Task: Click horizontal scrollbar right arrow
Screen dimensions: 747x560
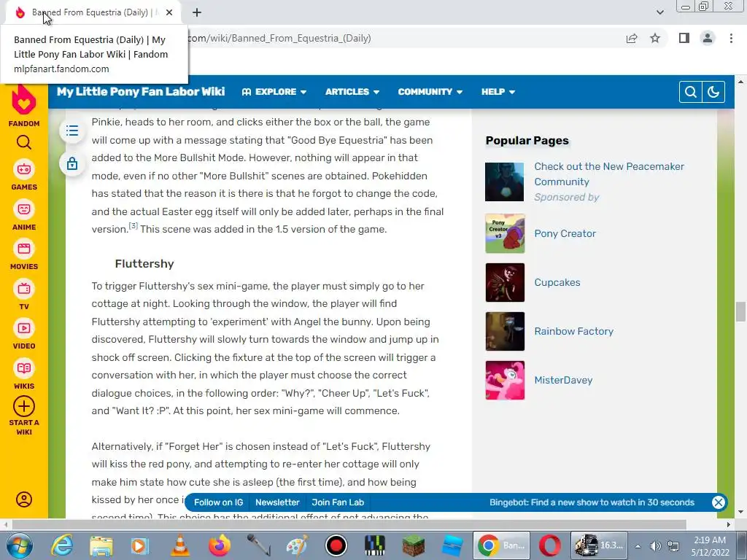Action: (729, 524)
